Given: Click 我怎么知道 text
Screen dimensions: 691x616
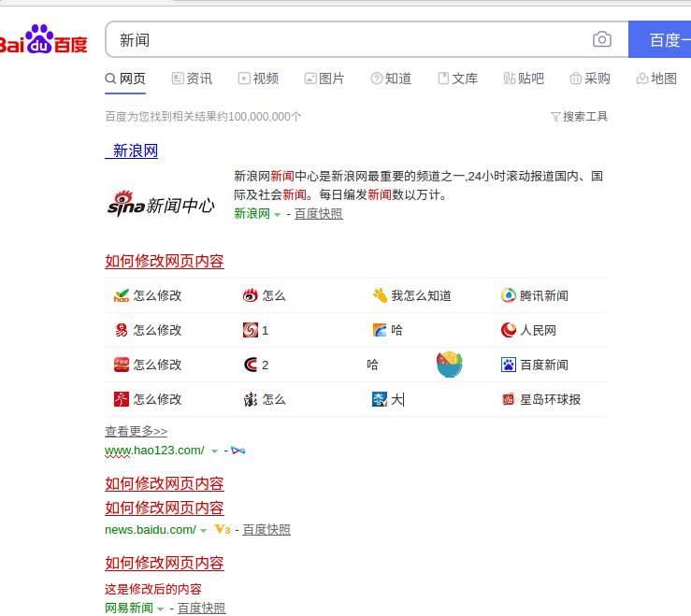Looking at the screenshot, I should pyautogui.click(x=421, y=295).
